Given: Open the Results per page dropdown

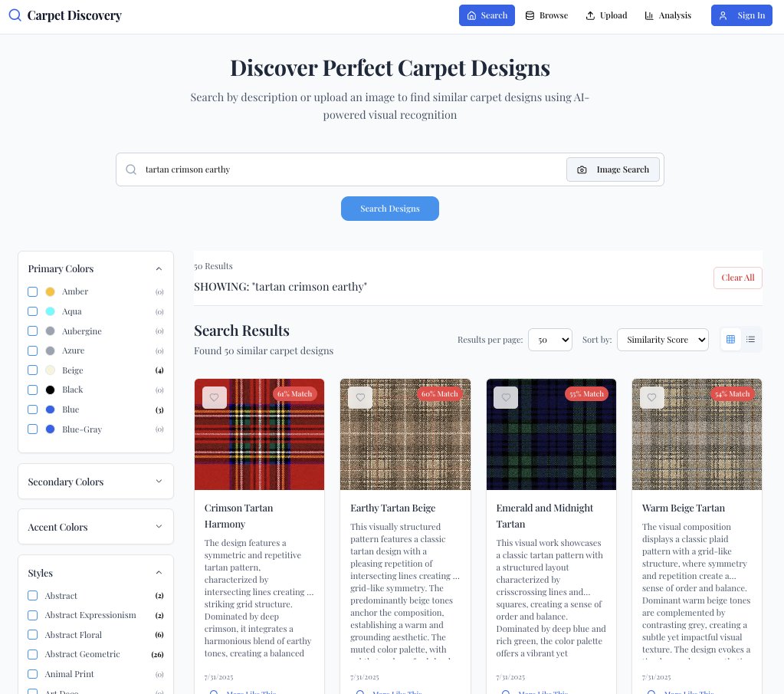Looking at the screenshot, I should point(550,340).
